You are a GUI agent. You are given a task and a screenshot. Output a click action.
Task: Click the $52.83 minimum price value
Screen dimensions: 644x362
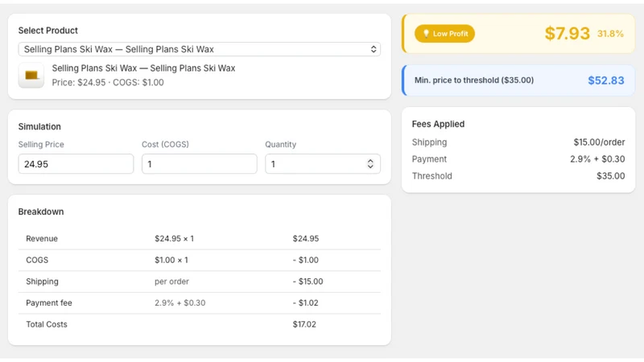[x=606, y=80]
